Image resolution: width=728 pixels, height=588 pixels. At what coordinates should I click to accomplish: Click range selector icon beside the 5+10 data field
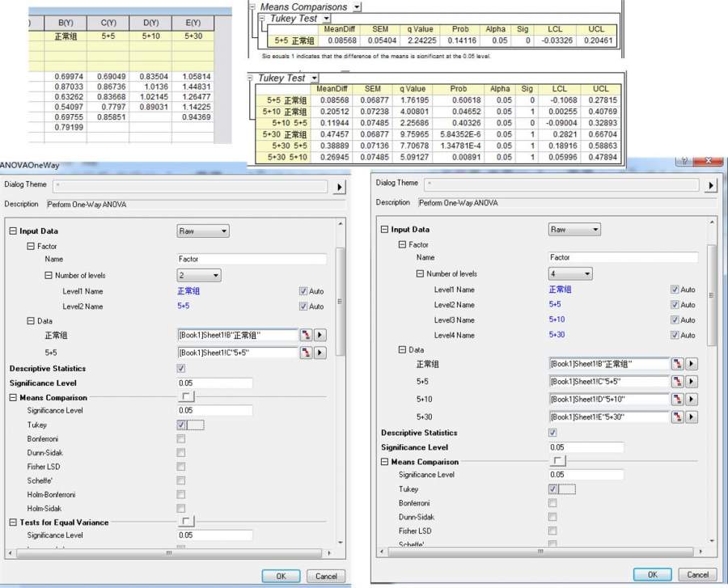[x=679, y=400]
